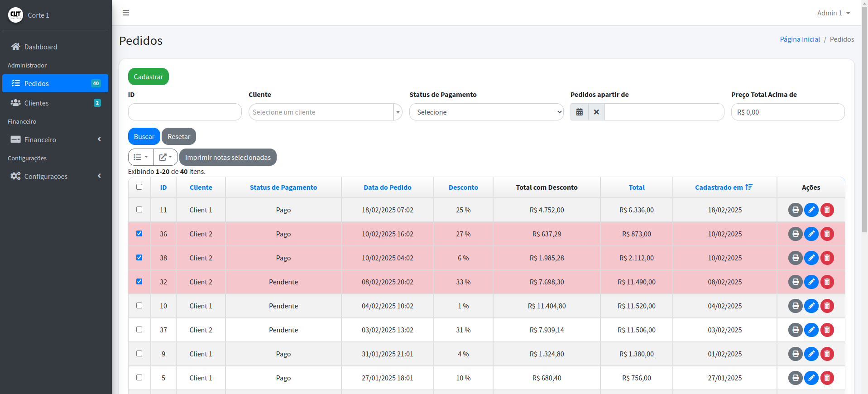Expand the Configurações sidebar submenu
Image resolution: width=868 pixels, height=394 pixels.
pos(55,176)
